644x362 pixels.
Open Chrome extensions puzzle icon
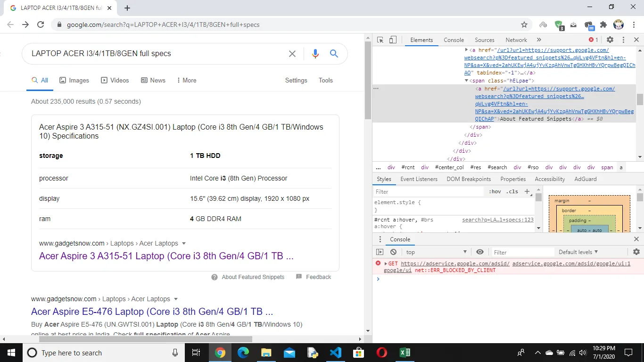point(603,25)
